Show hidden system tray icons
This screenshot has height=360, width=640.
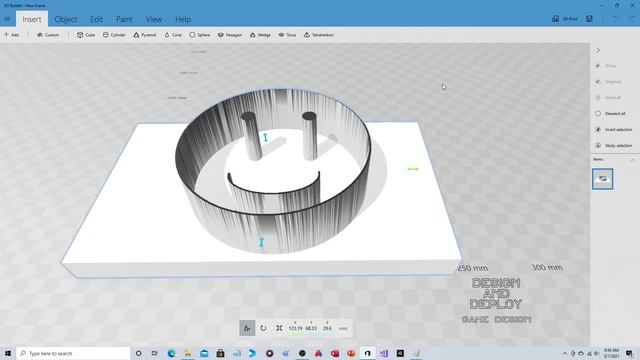click(564, 353)
